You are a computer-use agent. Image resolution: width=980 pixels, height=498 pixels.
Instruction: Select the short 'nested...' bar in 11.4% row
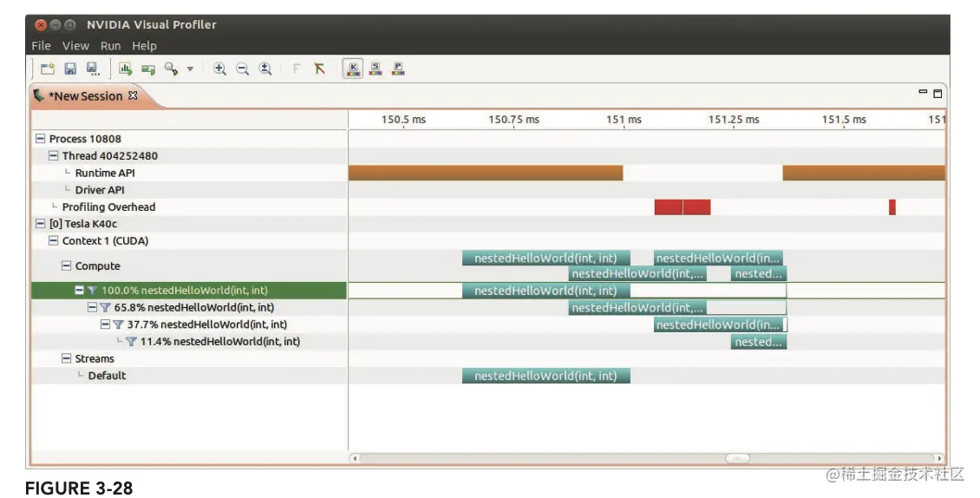759,342
